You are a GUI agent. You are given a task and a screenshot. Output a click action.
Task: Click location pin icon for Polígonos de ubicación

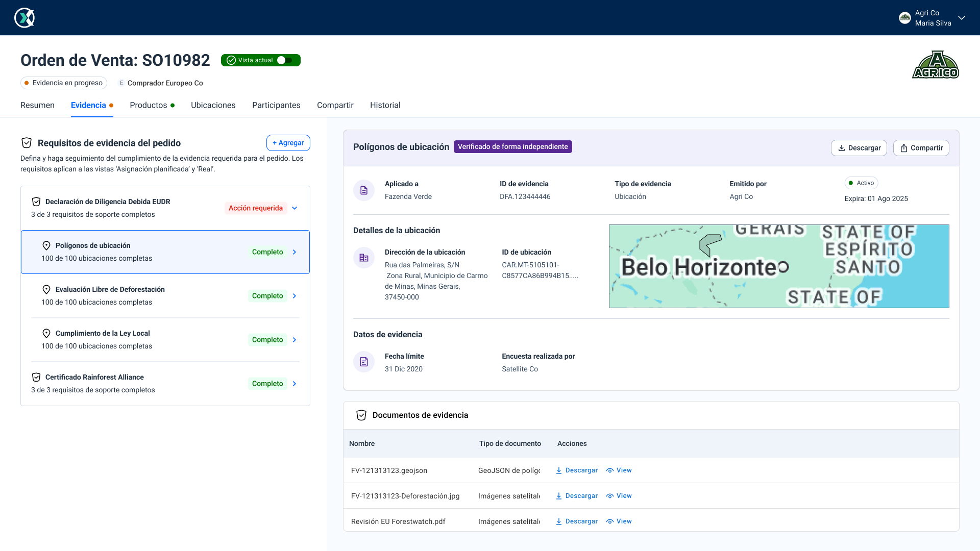pos(46,245)
